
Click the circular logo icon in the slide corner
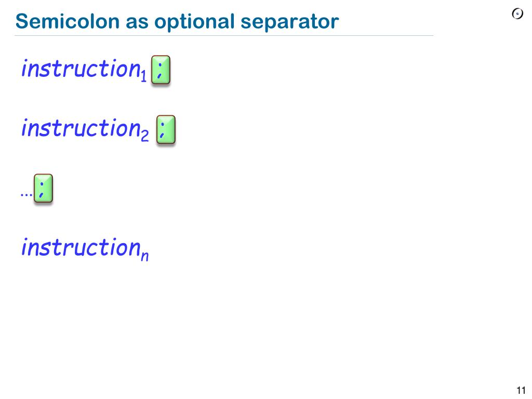click(x=517, y=14)
